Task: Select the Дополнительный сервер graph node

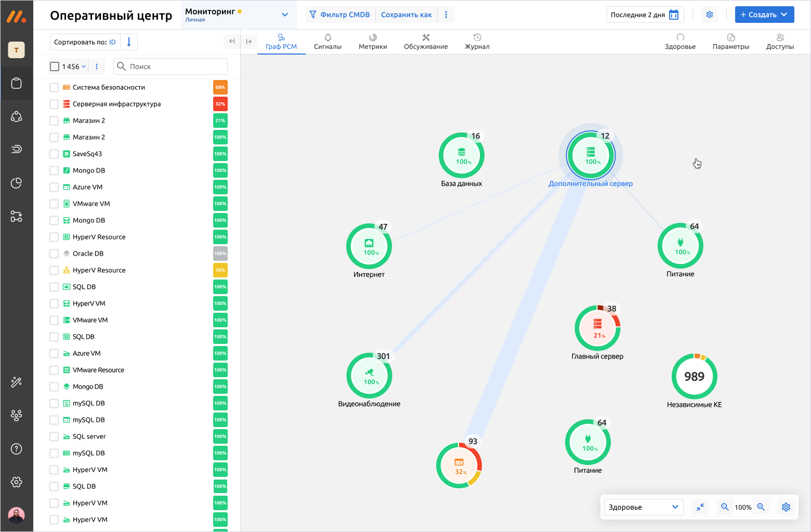Action: click(591, 155)
